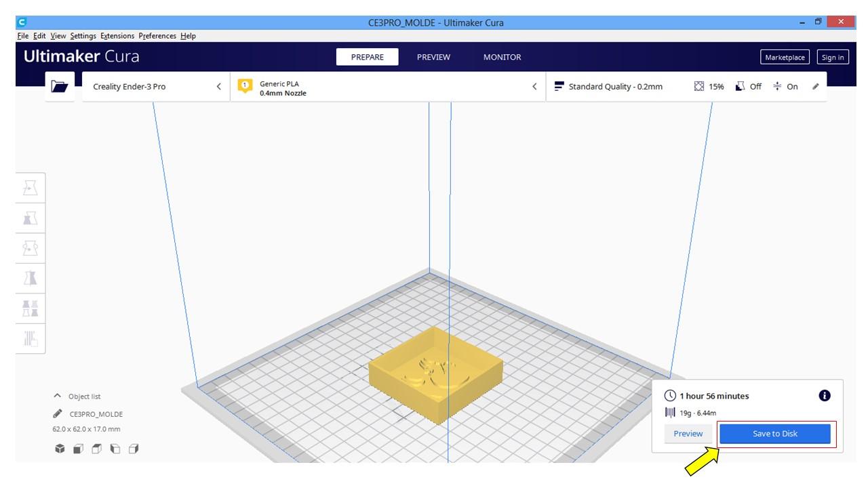Click the CE3PRO_MOLDE job name
Viewport: 868px width, 488px height.
[96, 414]
